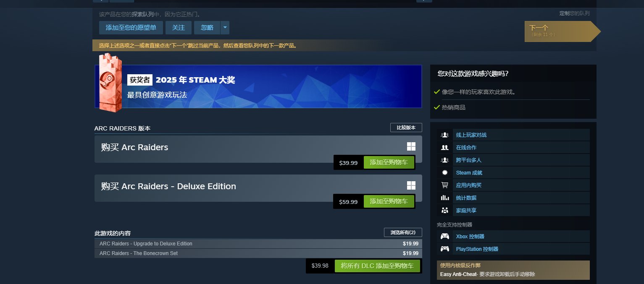Click the Xbox controller icon

[444, 237]
